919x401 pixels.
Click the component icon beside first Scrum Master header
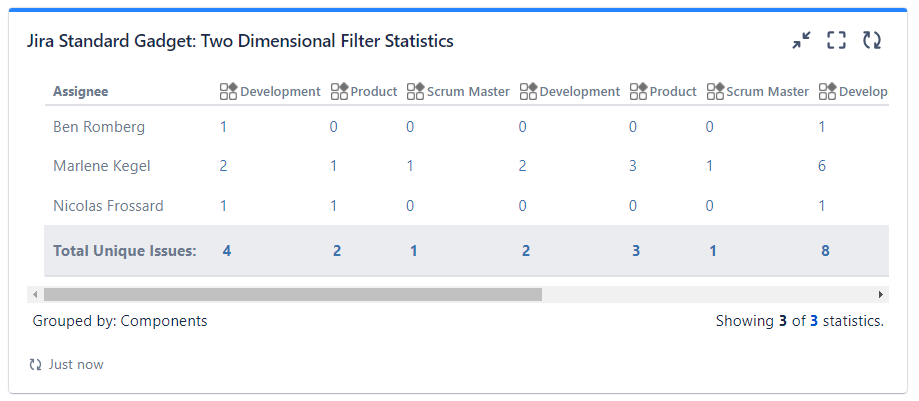click(x=415, y=92)
